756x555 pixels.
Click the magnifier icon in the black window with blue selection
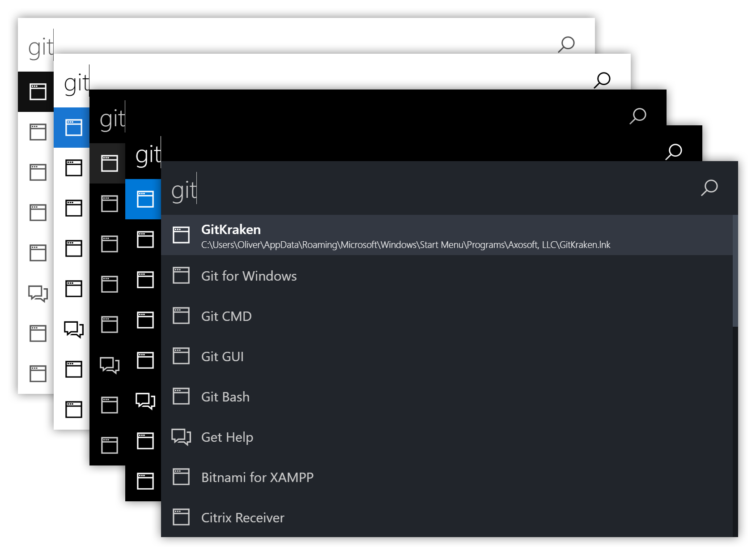pyautogui.click(x=674, y=152)
